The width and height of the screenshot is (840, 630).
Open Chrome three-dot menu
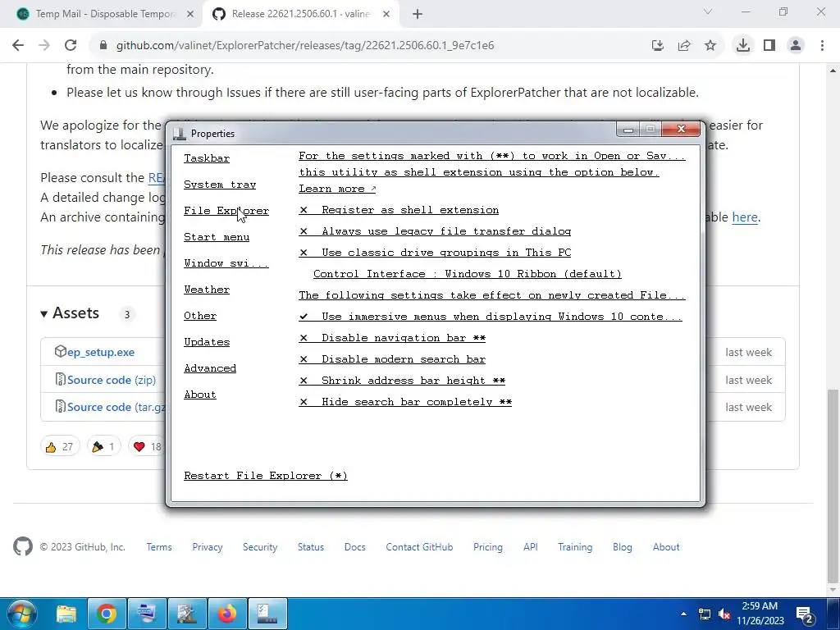coord(822,46)
